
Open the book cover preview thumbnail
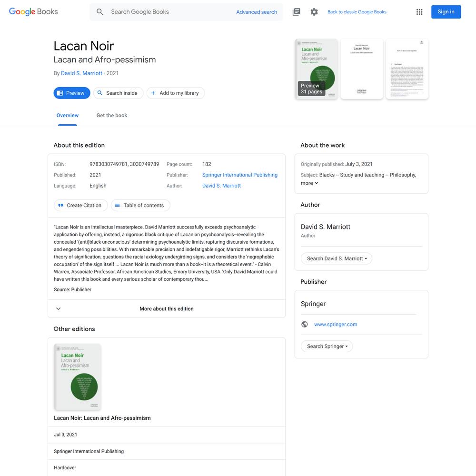[x=317, y=69]
